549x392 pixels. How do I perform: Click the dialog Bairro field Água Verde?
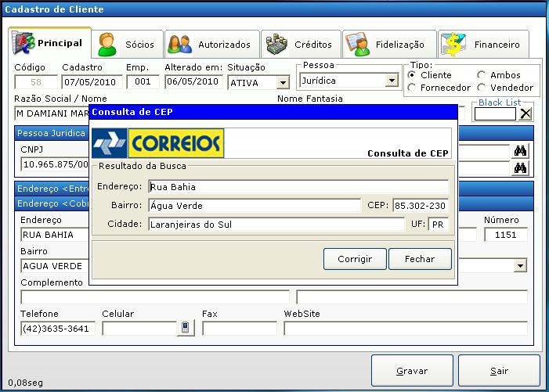pos(255,206)
